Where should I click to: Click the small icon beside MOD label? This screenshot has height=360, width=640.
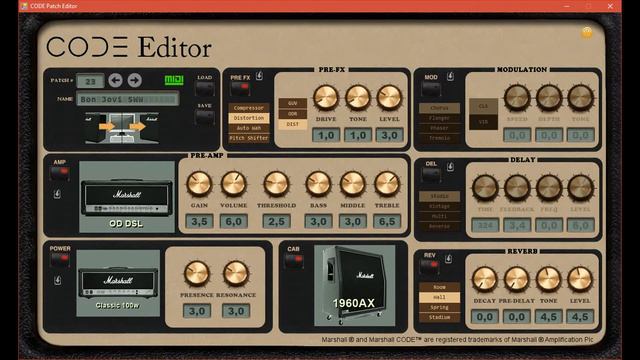pyautogui.click(x=450, y=76)
